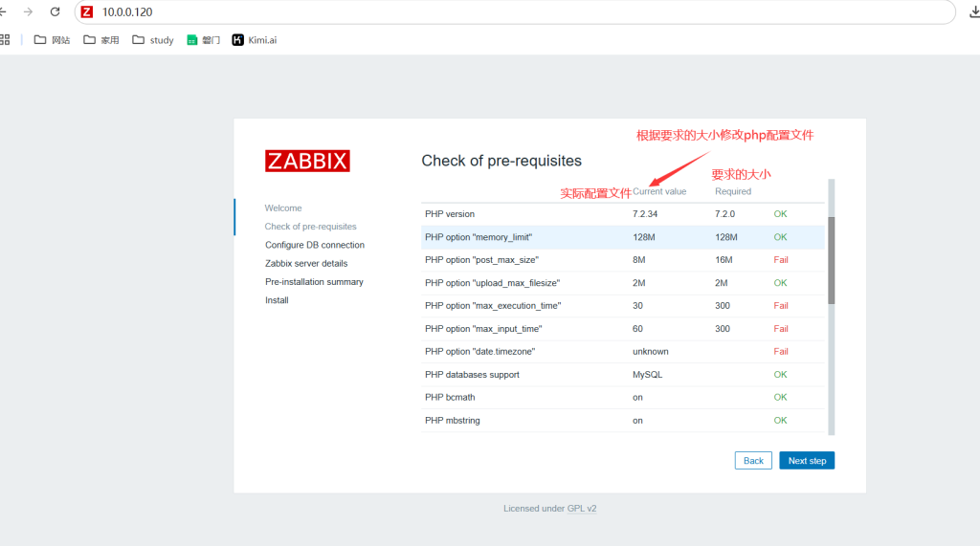Open the study bookmark folder
Screen dimensions: 980x546
pyautogui.click(x=153, y=40)
